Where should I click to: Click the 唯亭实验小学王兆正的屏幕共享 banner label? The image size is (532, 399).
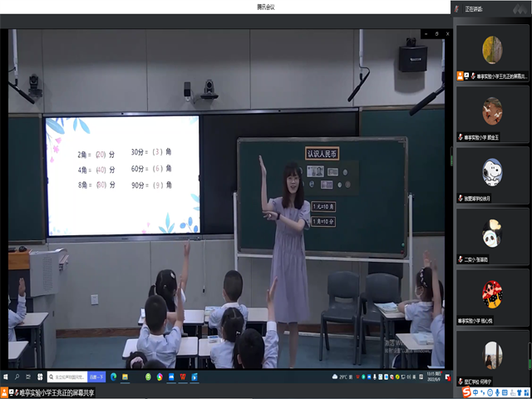56,392
